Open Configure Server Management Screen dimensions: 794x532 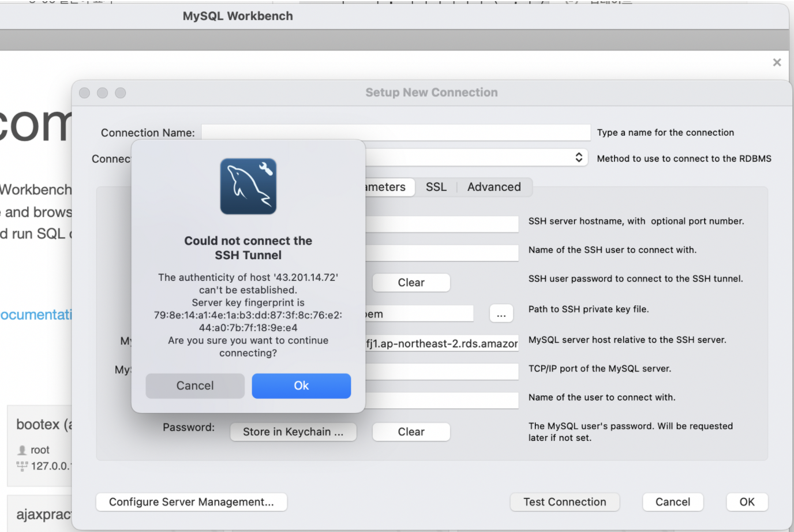(x=192, y=502)
